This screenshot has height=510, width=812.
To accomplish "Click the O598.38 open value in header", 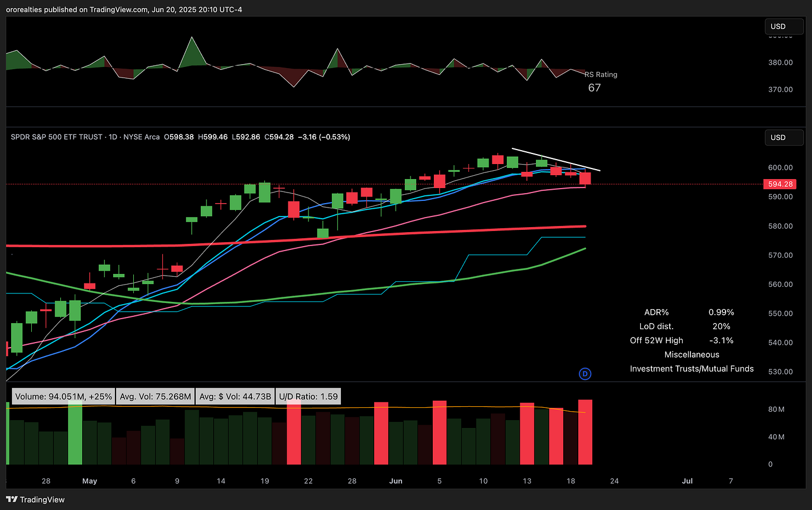I will click(178, 137).
